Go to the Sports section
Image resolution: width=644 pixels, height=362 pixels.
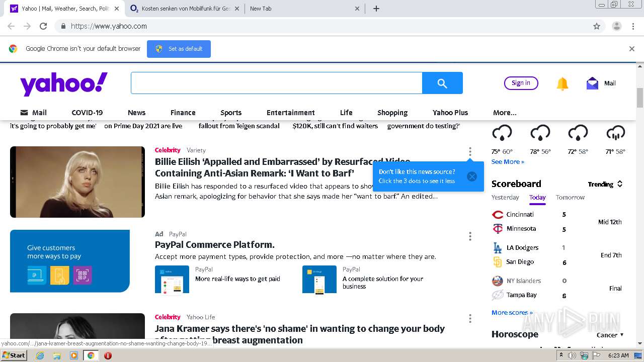point(231,113)
